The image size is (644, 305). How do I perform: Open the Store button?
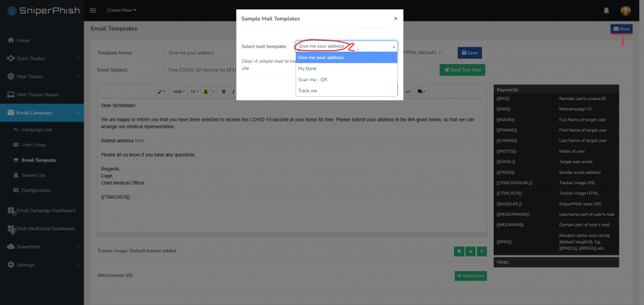(621, 29)
